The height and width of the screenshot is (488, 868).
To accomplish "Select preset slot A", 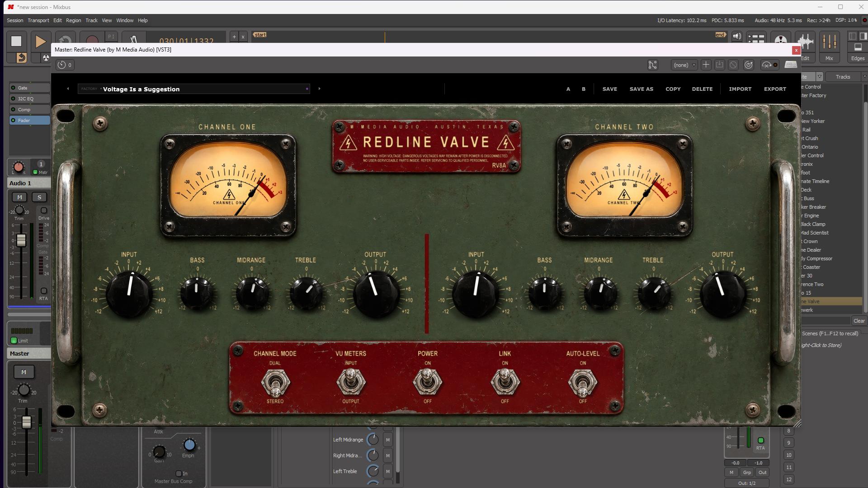I will click(x=568, y=89).
